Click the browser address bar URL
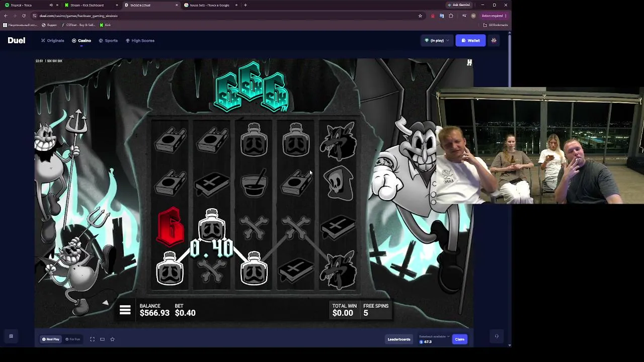The image size is (644, 362). tap(78, 16)
